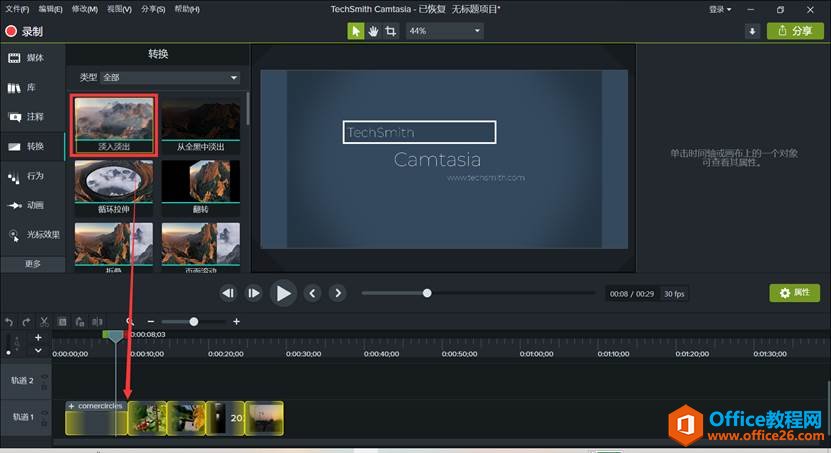The image size is (831, 453).
Task: Switch to the hand pan tool
Action: click(x=373, y=31)
